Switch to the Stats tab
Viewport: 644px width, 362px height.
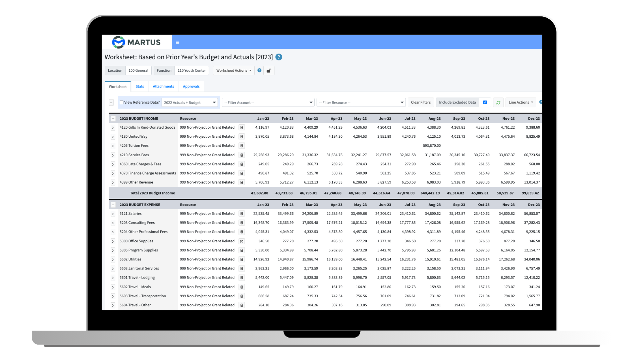pyautogui.click(x=140, y=86)
